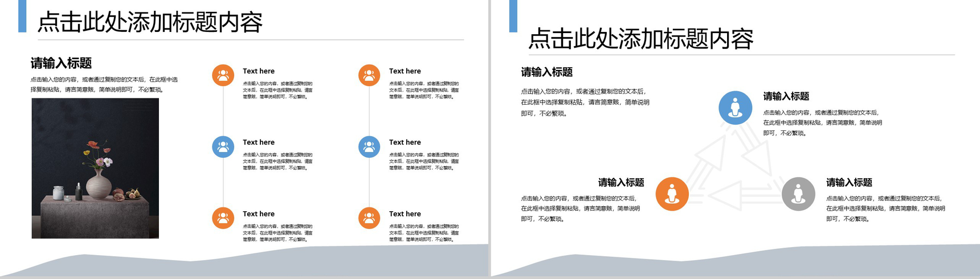Click the 请输入标题 heading beside the orange person icon
Screen dimensions: 980x279
pos(621,182)
